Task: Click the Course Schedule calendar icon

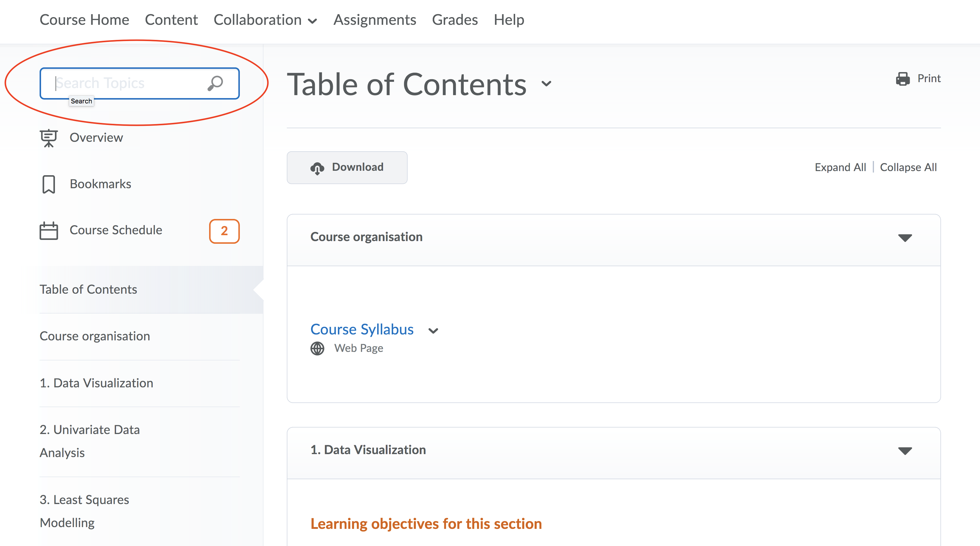Action: [49, 230]
